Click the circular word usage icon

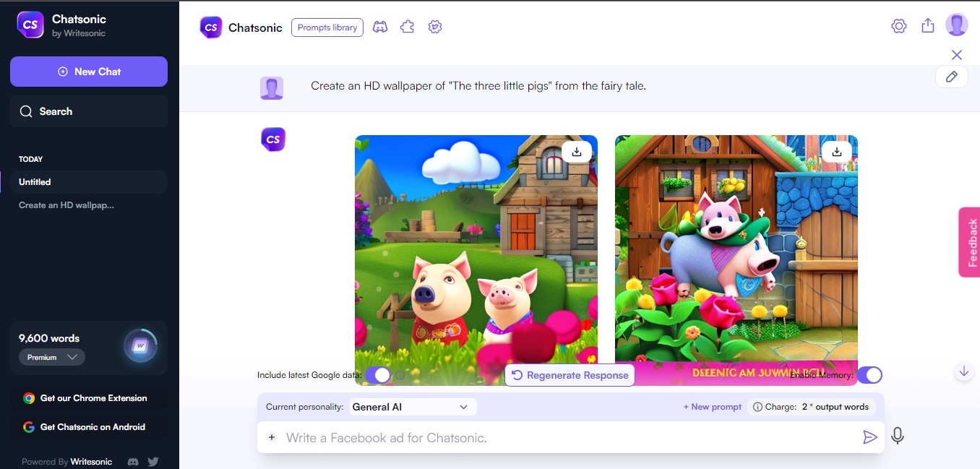140,346
